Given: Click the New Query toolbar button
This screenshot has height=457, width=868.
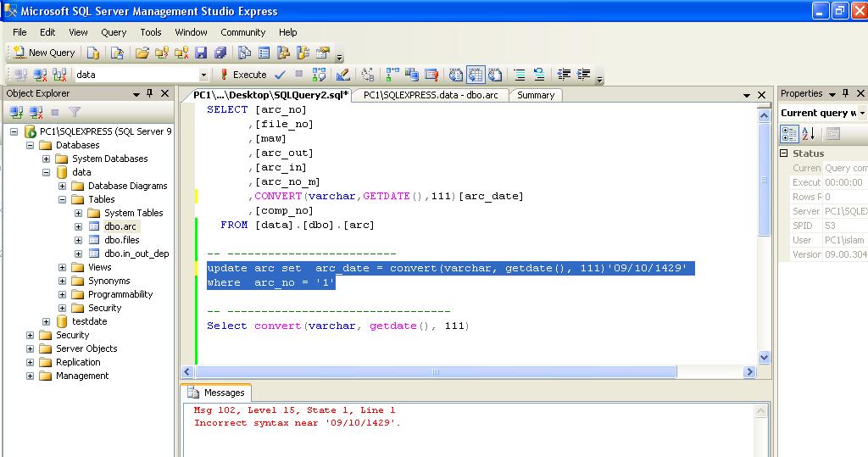Looking at the screenshot, I should (44, 53).
